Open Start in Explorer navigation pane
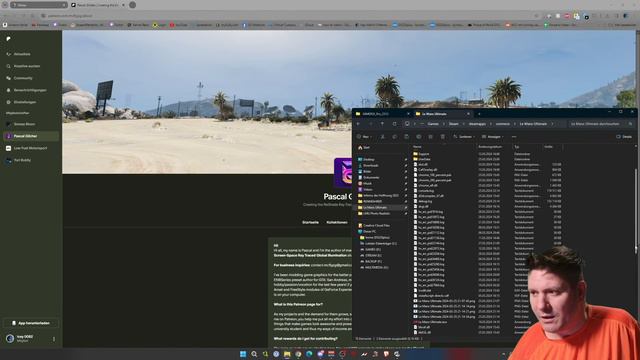Image resolution: width=640 pixels, height=360 pixels. pyautogui.click(x=364, y=148)
